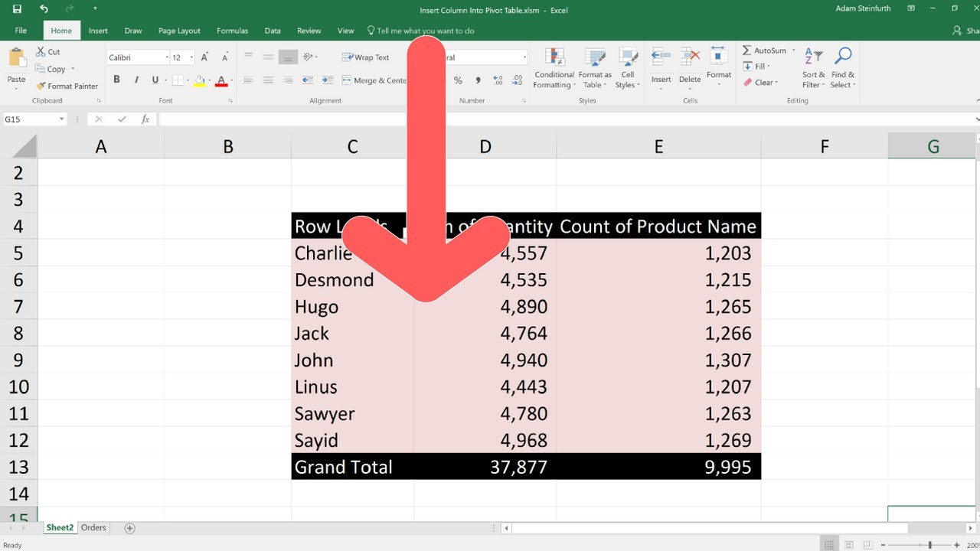Select Middle Align
This screenshot has width=980, height=551.
268,57
